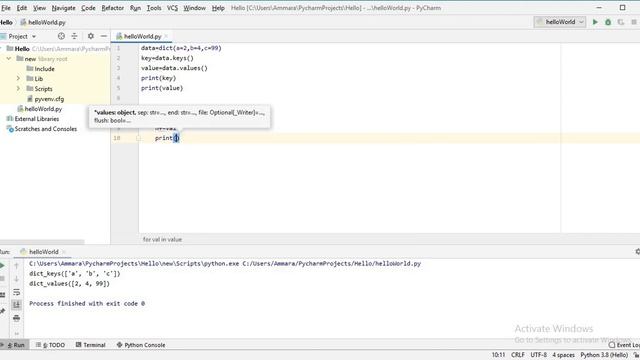The height and width of the screenshot is (360, 640).
Task: Collapse all in Project panel toolbar
Action: 74,36
